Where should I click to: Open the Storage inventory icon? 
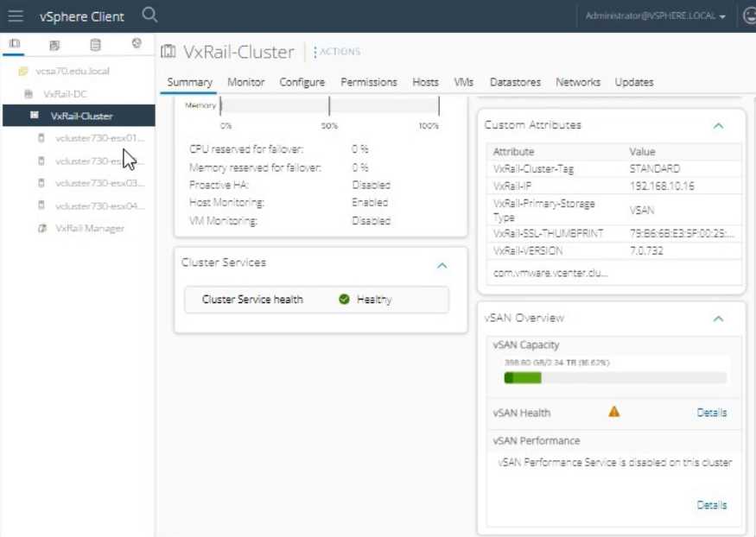(x=95, y=43)
